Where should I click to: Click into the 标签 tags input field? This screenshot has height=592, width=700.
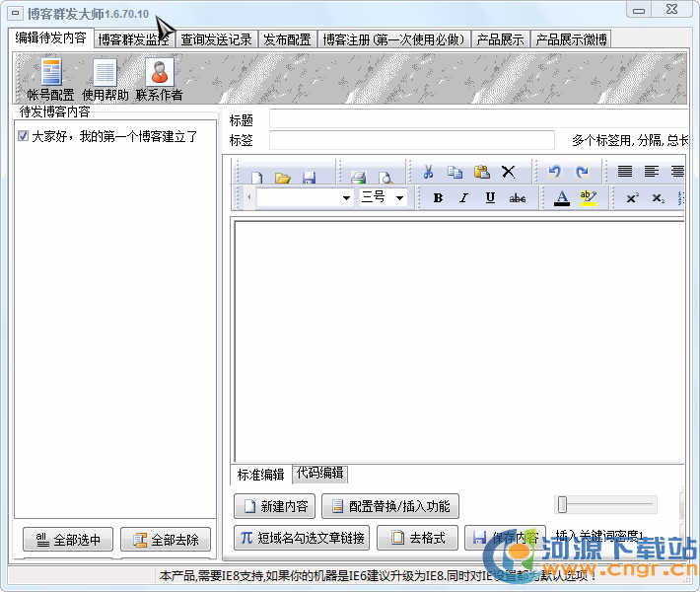coord(411,140)
